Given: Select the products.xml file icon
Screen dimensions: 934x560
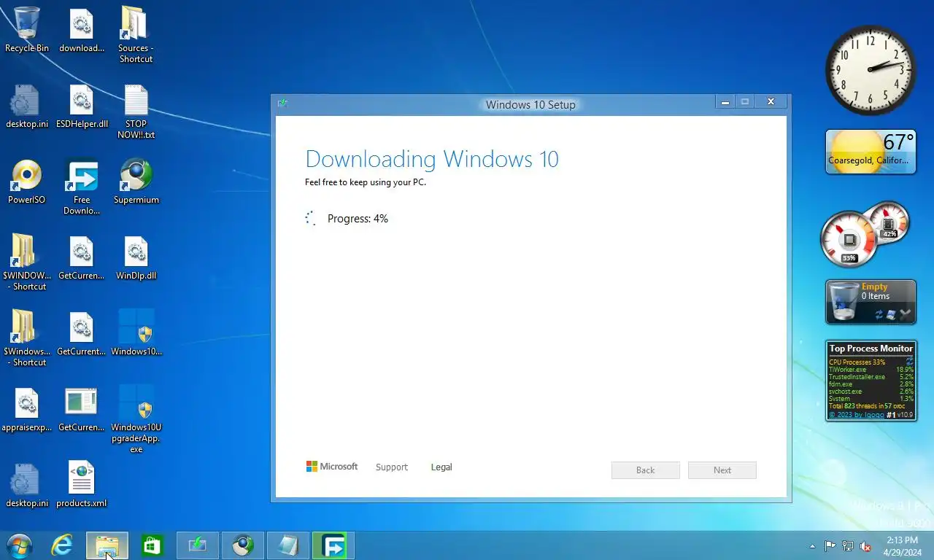Looking at the screenshot, I should 82,484.
